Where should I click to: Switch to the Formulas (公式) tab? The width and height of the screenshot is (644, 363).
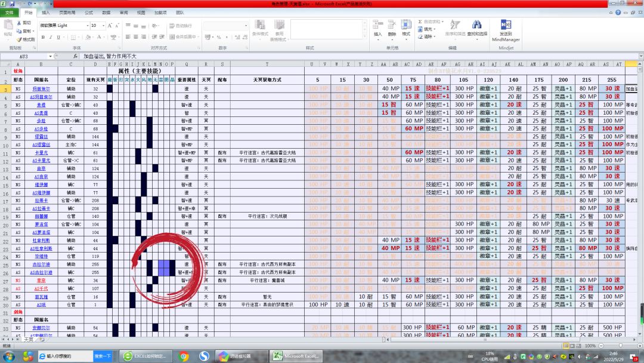89,13
